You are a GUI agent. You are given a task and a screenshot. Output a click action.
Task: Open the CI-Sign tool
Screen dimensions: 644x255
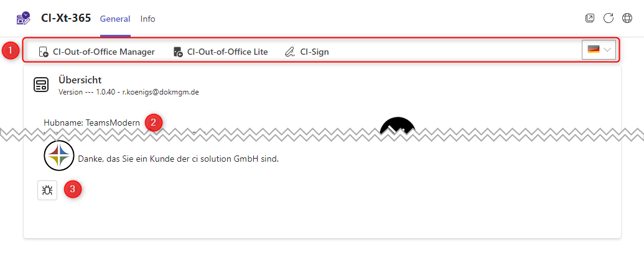tap(307, 52)
